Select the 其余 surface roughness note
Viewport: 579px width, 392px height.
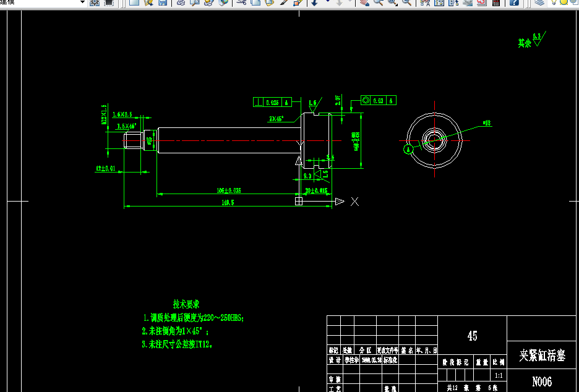pyautogui.click(x=532, y=40)
